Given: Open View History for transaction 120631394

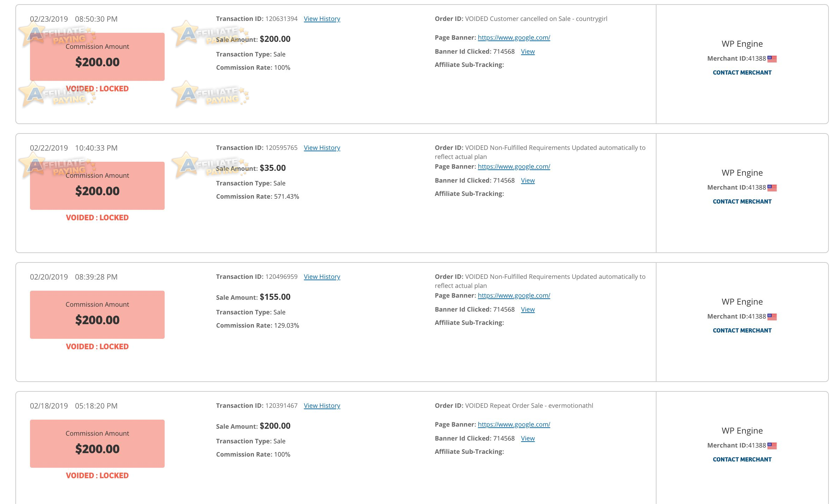Looking at the screenshot, I should pos(322,19).
